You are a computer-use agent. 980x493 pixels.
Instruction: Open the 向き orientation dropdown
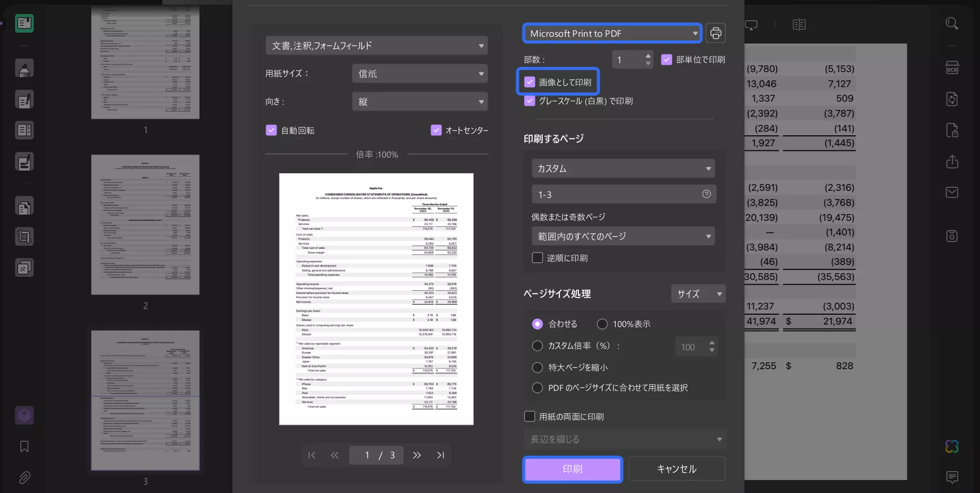[x=419, y=101]
